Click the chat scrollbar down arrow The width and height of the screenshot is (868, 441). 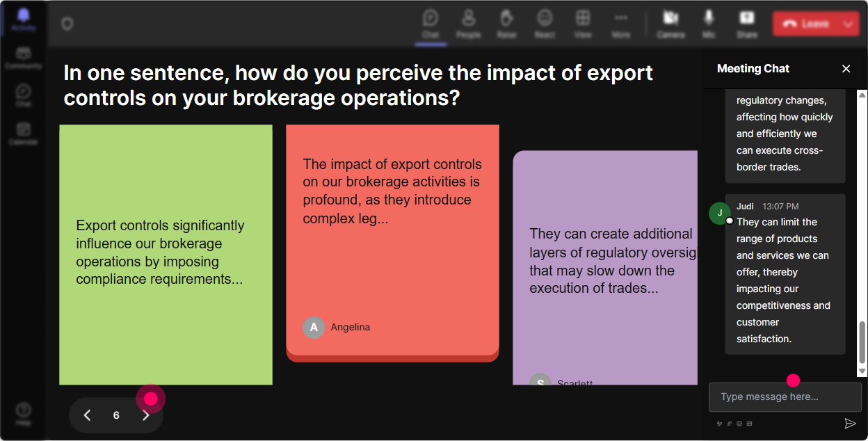862,372
